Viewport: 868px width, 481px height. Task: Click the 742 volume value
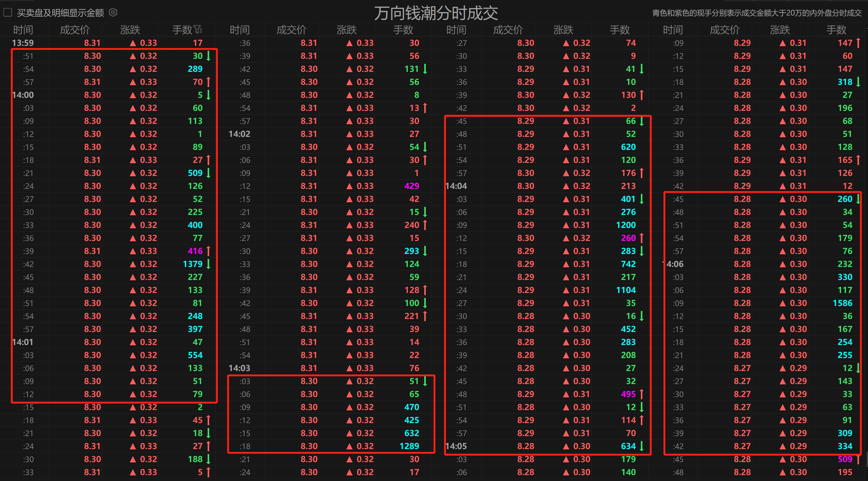628,264
